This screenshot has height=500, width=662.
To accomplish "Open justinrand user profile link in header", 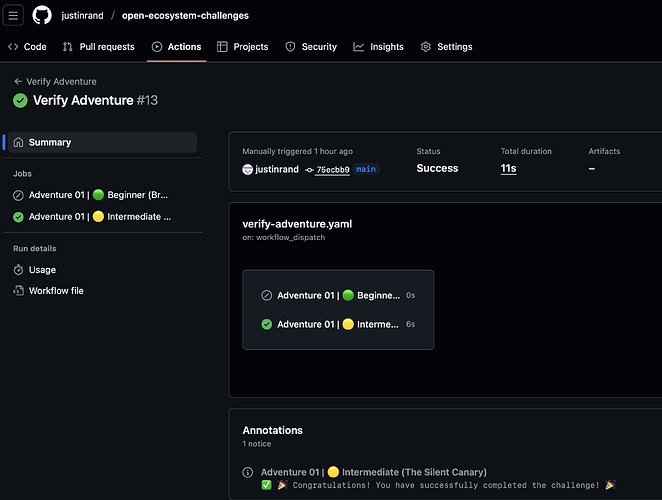I will coord(82,16).
